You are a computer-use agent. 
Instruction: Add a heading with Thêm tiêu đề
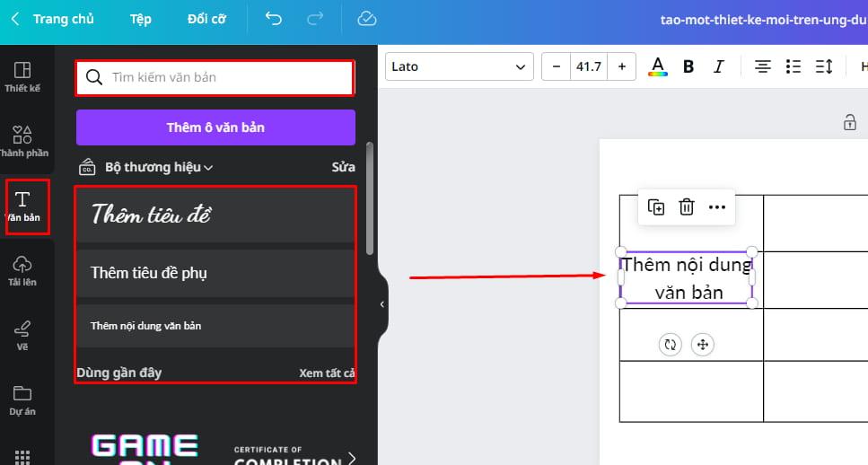click(215, 215)
